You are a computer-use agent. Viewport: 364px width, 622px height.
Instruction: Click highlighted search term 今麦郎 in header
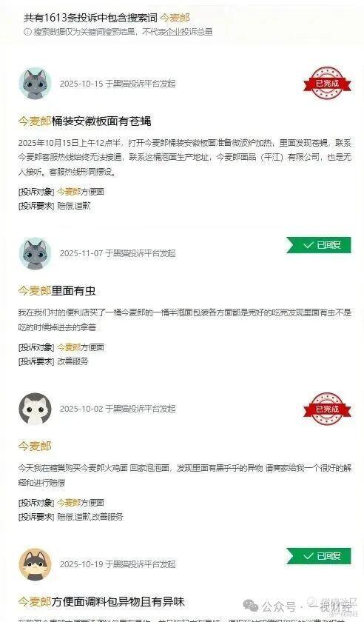pyautogui.click(x=175, y=18)
